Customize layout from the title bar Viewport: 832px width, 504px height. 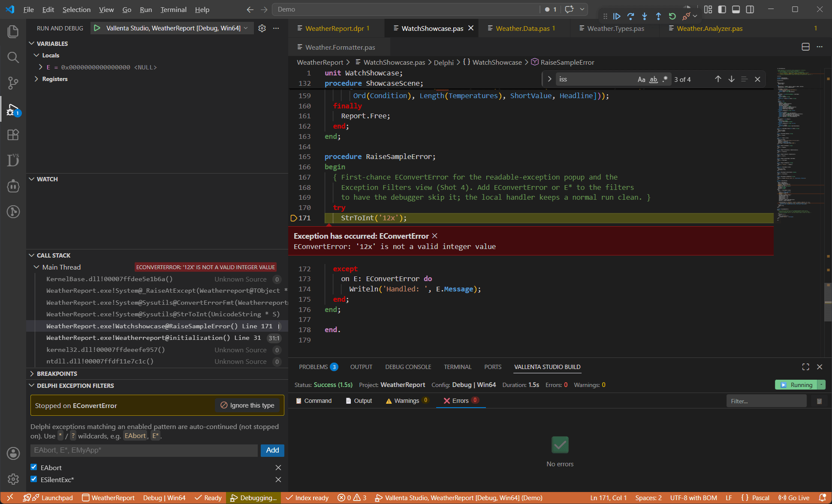click(x=708, y=9)
